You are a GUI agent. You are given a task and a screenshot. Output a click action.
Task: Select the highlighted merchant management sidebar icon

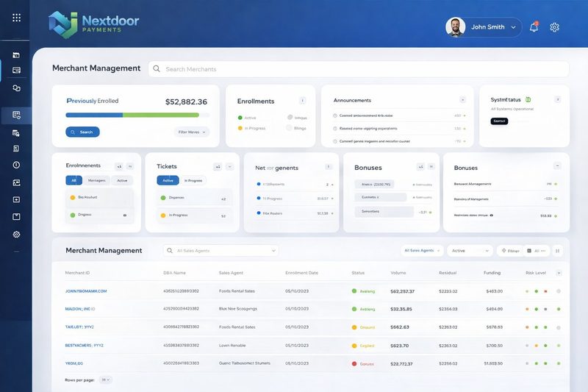16,115
